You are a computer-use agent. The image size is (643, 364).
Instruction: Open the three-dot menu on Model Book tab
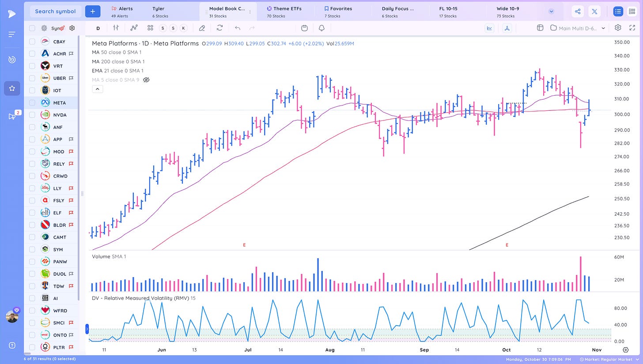pos(250,11)
